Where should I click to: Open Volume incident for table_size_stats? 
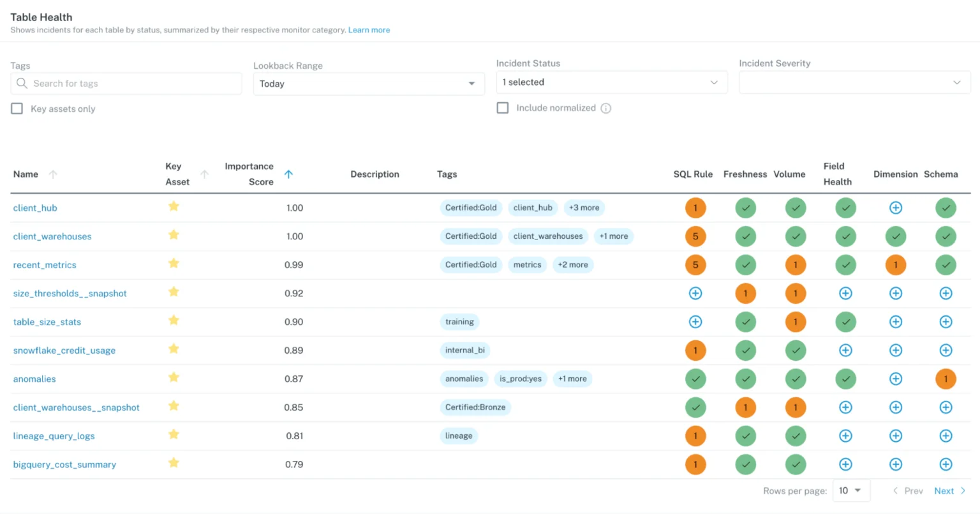coord(796,322)
